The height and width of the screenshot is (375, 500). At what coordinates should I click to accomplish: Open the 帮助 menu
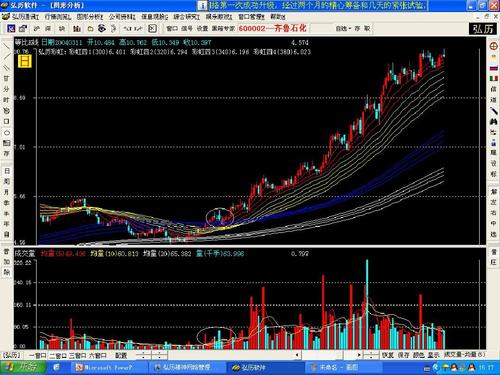click(277, 16)
